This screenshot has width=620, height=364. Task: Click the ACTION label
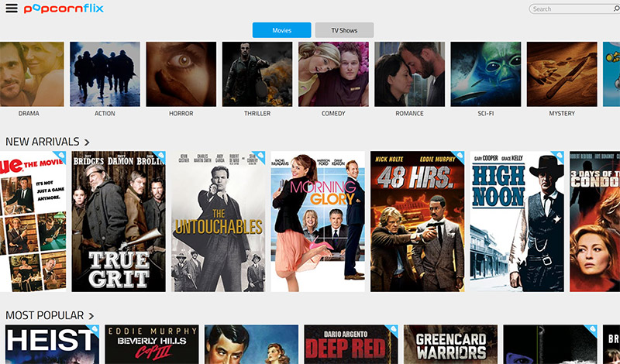pyautogui.click(x=105, y=113)
